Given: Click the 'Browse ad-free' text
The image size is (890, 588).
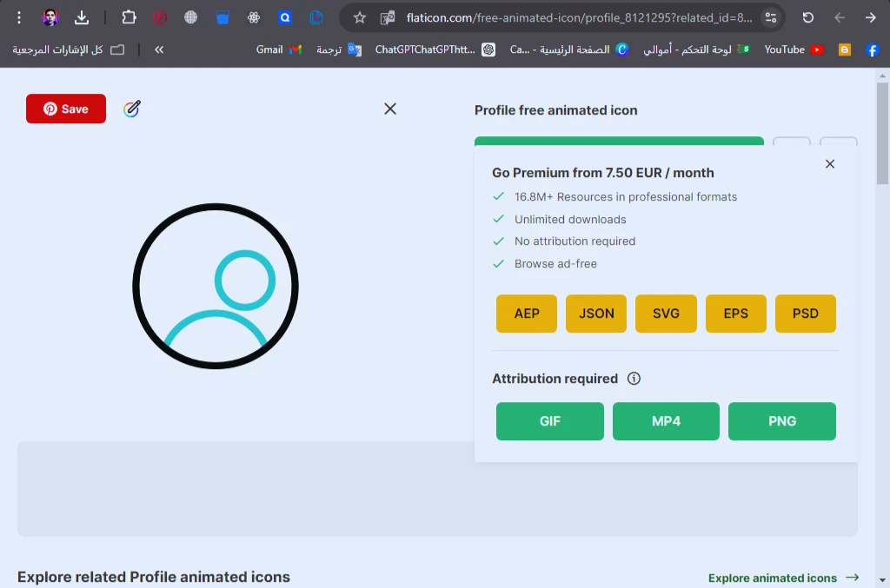Looking at the screenshot, I should pos(555,264).
